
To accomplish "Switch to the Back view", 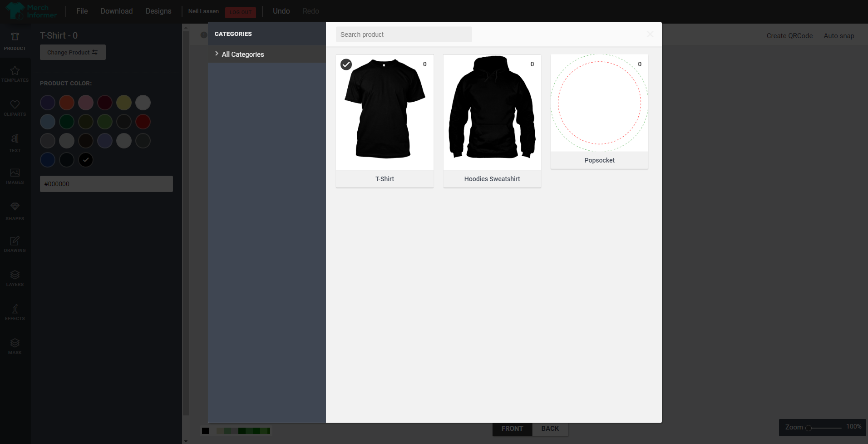I will click(550, 428).
